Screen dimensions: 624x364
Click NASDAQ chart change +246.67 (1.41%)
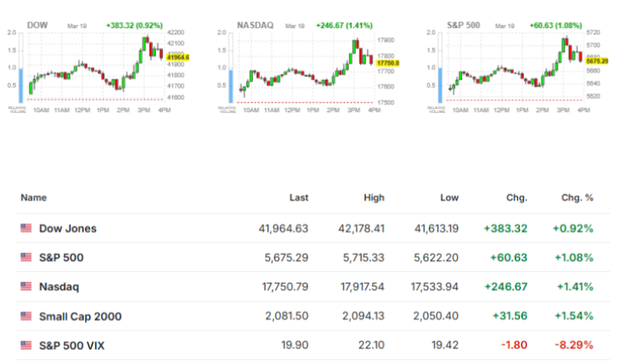344,26
